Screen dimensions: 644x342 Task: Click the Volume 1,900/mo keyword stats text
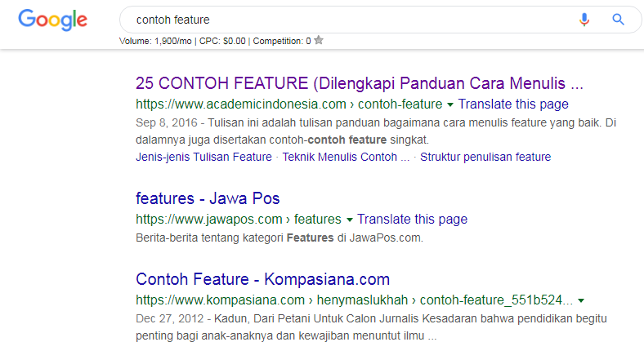(155, 41)
